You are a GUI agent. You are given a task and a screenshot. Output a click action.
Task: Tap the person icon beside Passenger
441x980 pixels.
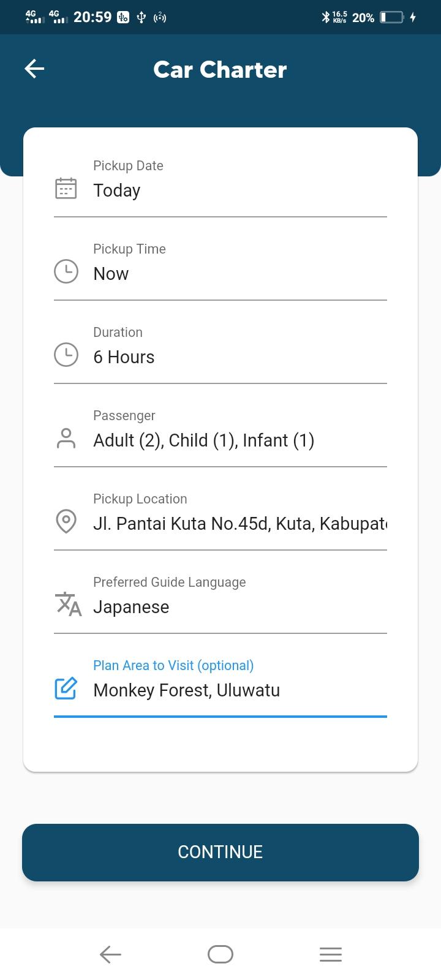[66, 438]
